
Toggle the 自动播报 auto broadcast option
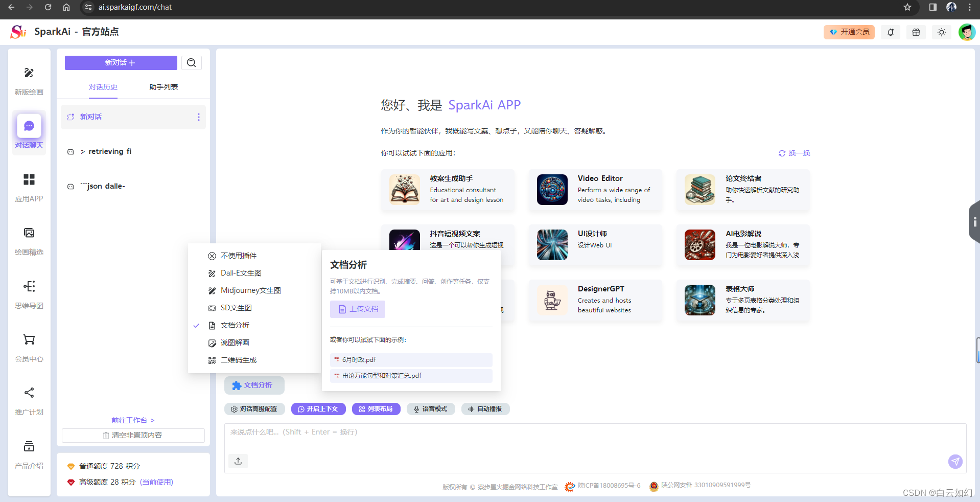485,409
